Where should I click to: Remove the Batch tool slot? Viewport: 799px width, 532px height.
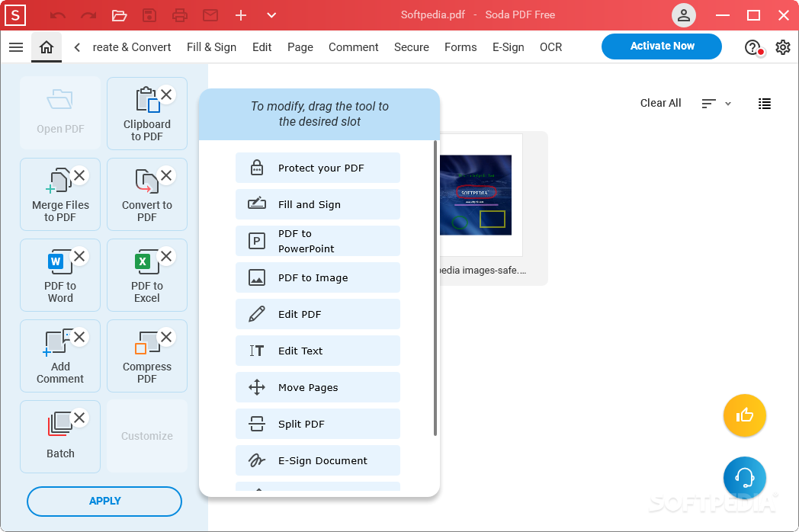pyautogui.click(x=79, y=418)
